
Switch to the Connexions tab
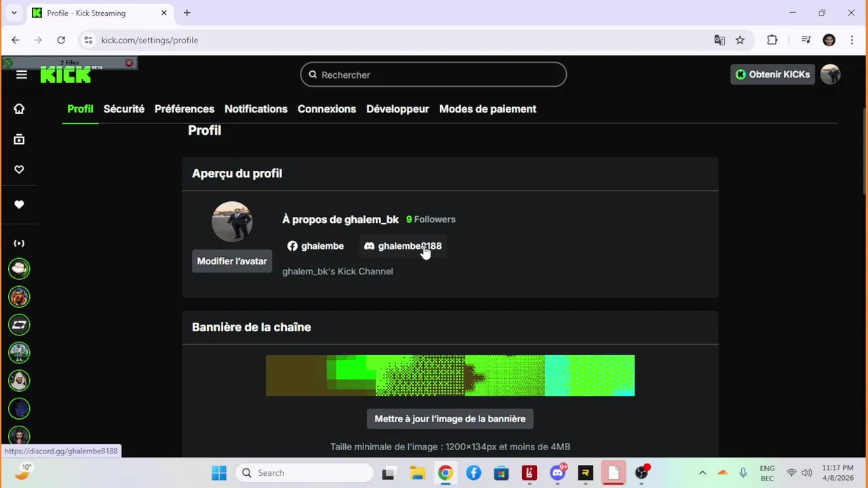(x=327, y=109)
